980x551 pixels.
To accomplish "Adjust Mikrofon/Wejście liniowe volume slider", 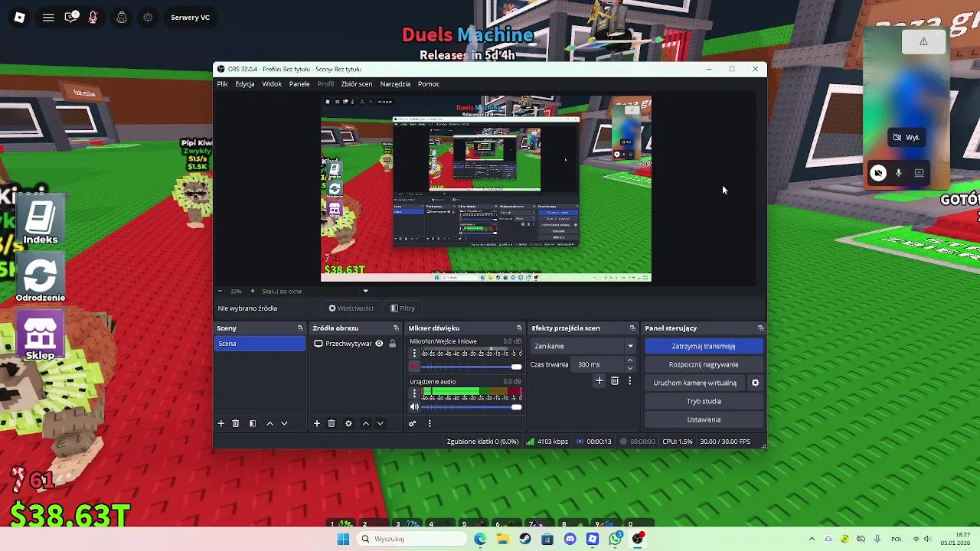I will click(472, 367).
